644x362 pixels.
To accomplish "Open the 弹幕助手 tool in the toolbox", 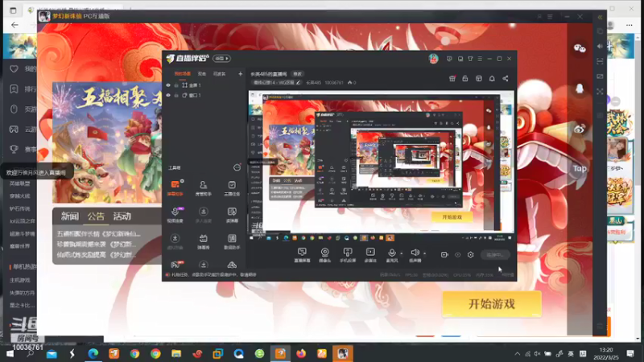I will tap(175, 187).
